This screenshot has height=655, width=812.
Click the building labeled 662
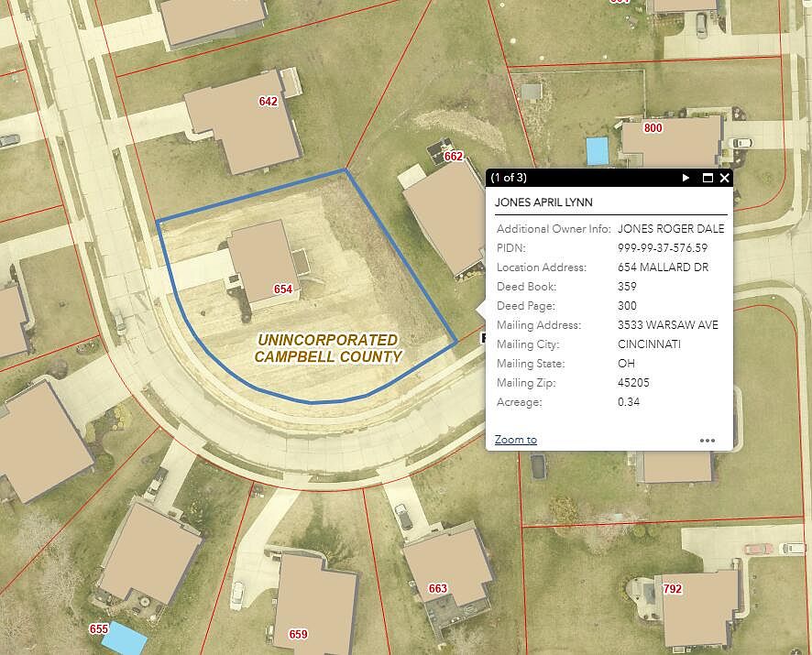coord(440,215)
